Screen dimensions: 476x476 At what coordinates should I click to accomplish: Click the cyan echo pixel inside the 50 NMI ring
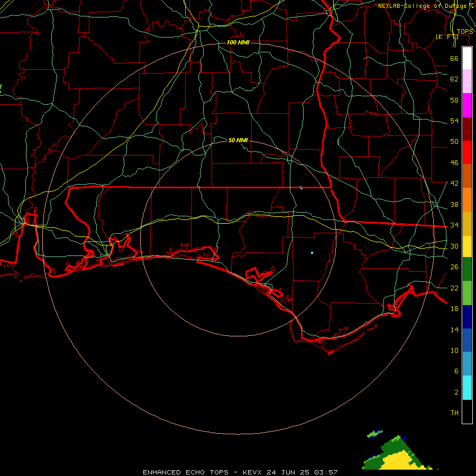(312, 253)
